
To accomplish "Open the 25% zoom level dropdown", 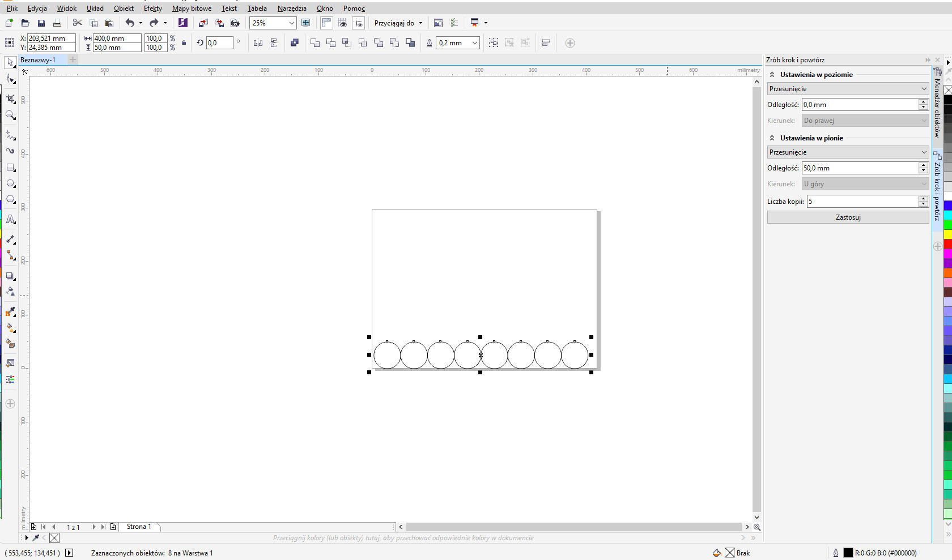I will tap(291, 23).
